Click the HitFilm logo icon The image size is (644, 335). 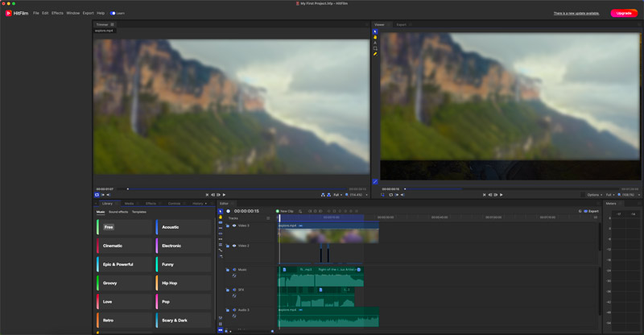pyautogui.click(x=7, y=13)
